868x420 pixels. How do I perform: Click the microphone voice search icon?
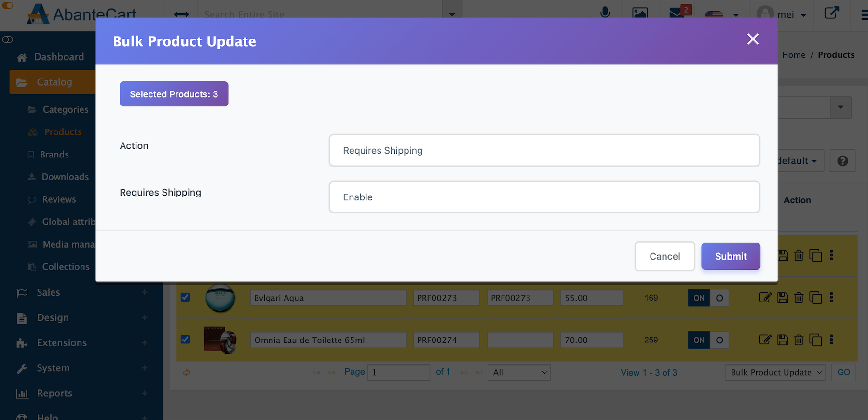[605, 13]
